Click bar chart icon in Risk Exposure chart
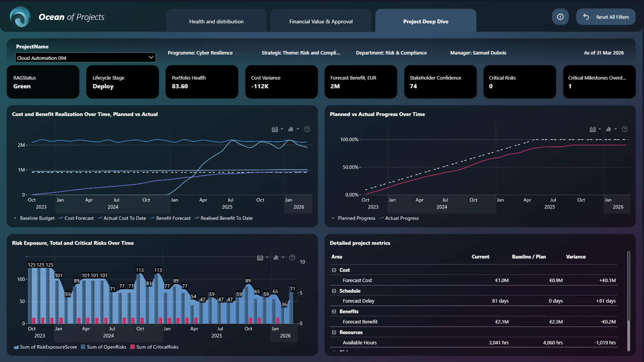 [x=276, y=257]
